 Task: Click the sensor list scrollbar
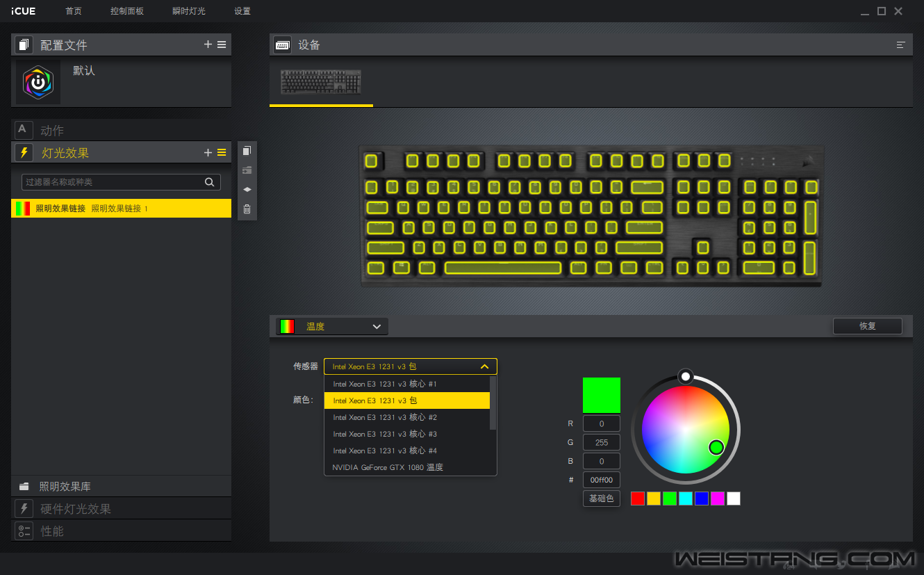pos(493,403)
